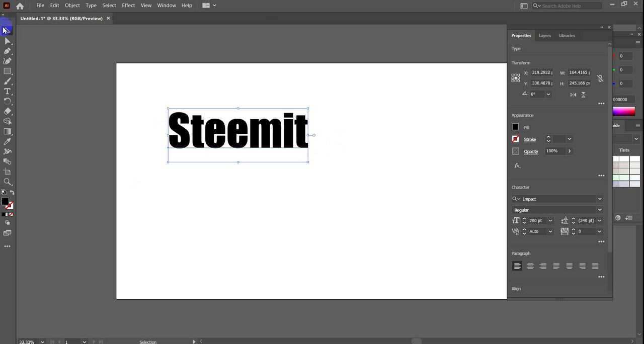Open the rotation angle dropdown

pyautogui.click(x=548, y=95)
